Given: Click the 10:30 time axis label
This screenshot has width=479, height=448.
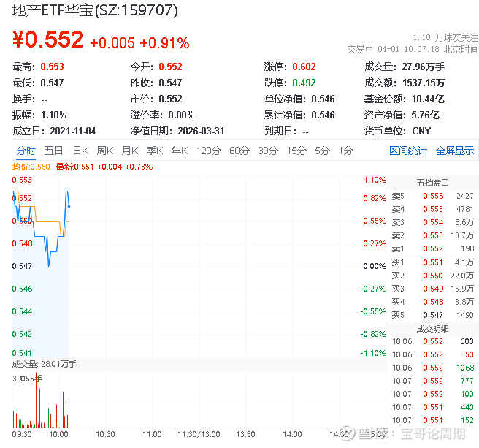Looking at the screenshot, I should pos(105,434).
